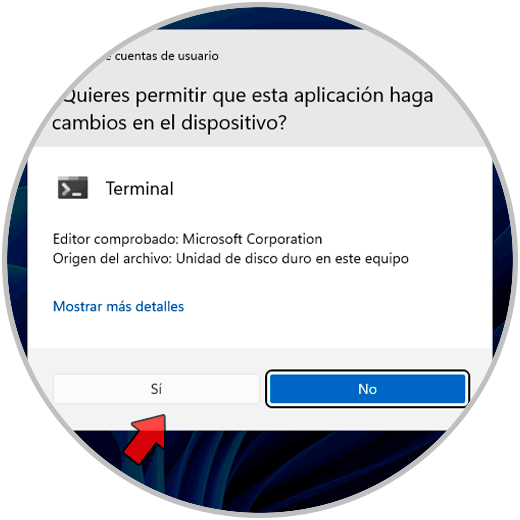
Task: Select the Microsoft Corporation publisher name
Action: 252,239
